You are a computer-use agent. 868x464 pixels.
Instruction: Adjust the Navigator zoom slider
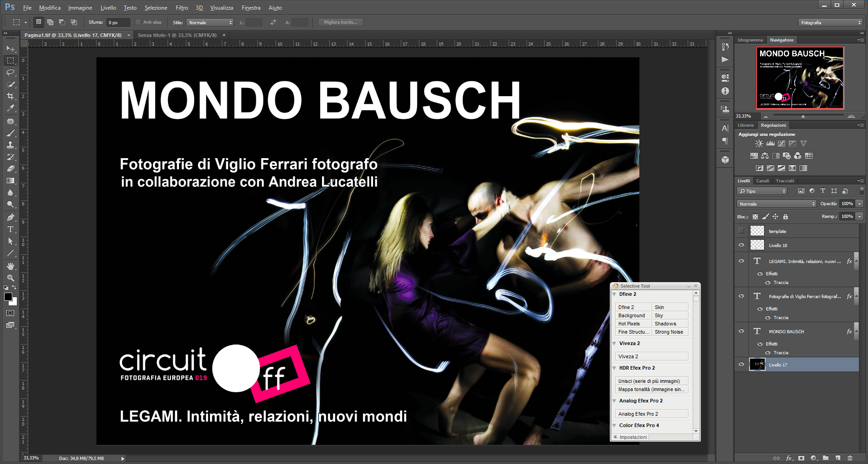coord(803,116)
